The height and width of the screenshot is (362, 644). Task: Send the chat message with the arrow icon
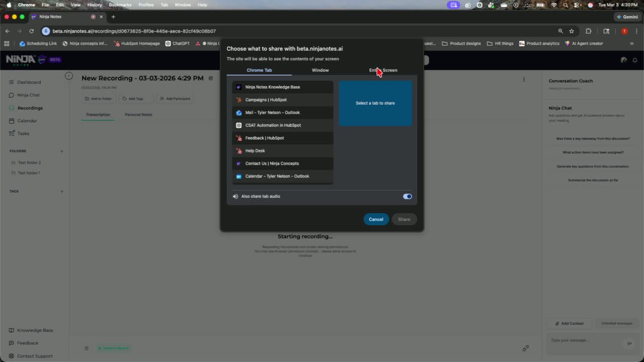click(629, 343)
